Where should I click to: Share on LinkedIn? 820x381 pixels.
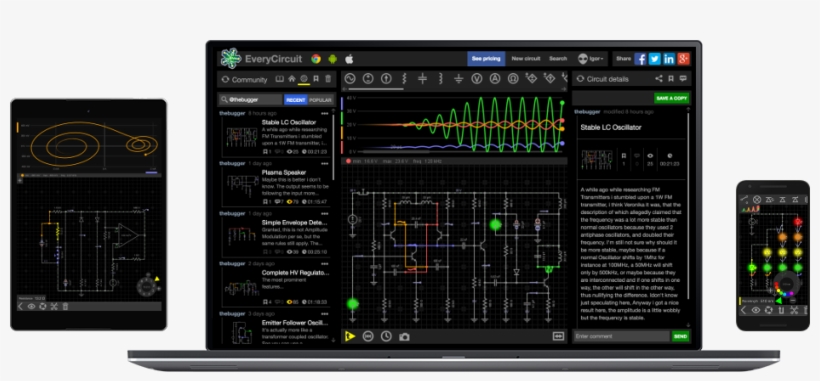669,59
